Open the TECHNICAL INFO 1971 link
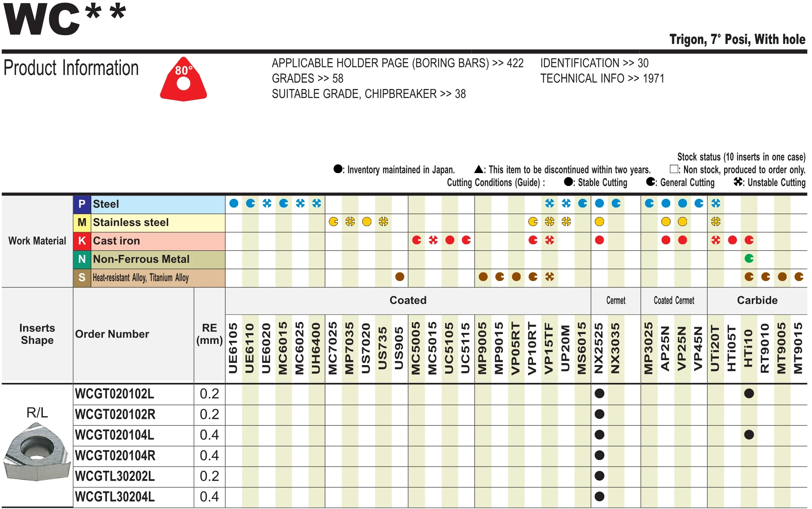Screen dimensions: 812x509 [x=602, y=78]
